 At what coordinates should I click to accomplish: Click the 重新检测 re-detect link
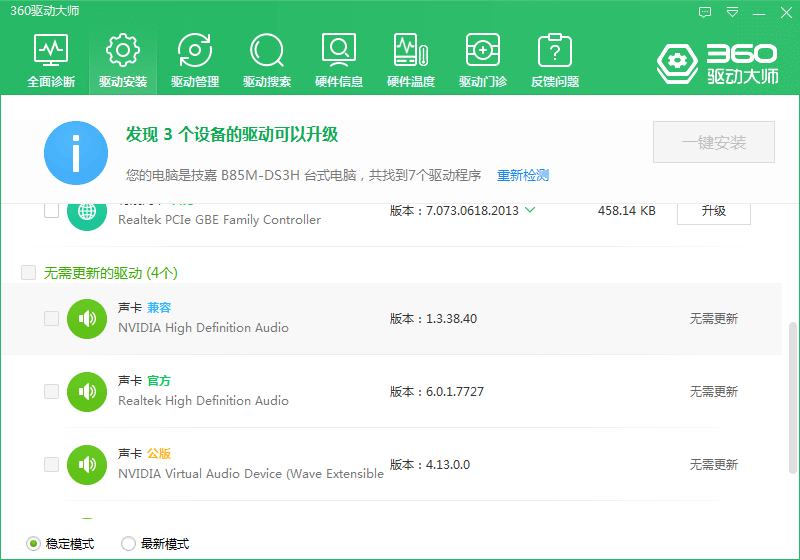point(523,175)
